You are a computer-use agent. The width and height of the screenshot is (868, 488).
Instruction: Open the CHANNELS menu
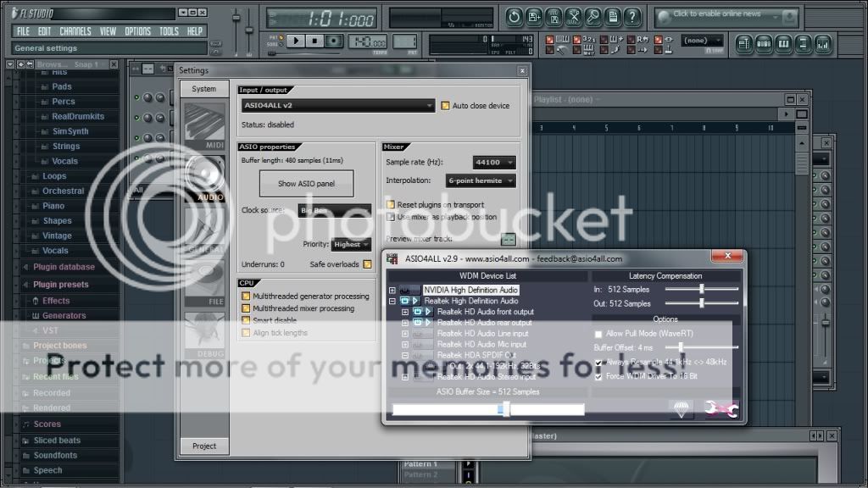[x=75, y=31]
